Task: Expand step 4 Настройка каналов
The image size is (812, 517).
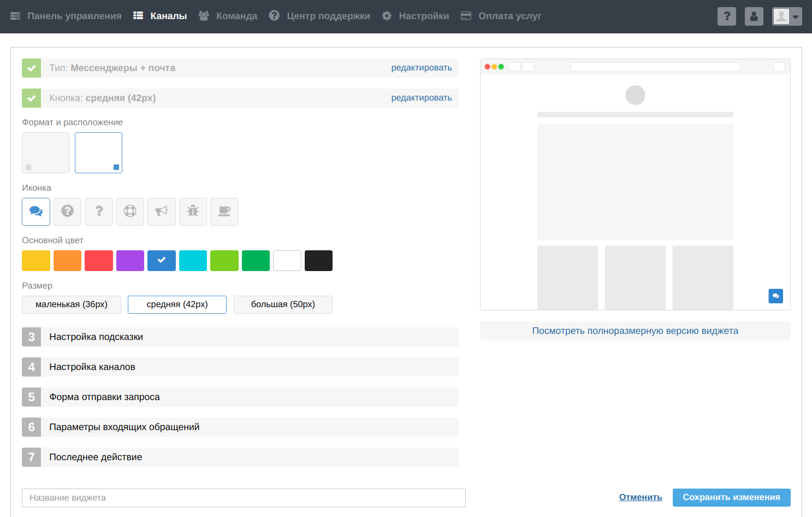Action: (x=240, y=367)
